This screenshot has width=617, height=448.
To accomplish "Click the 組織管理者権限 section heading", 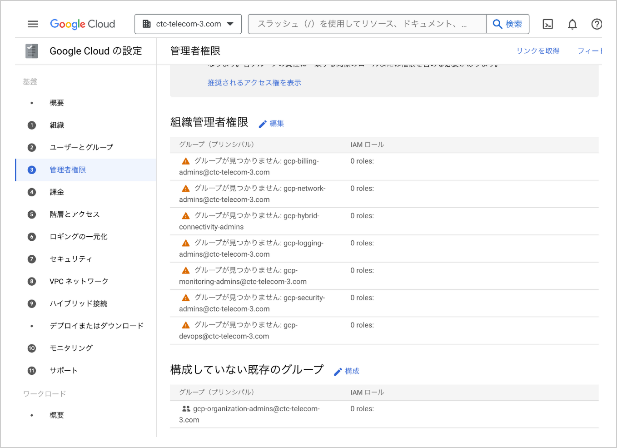I will pyautogui.click(x=209, y=122).
